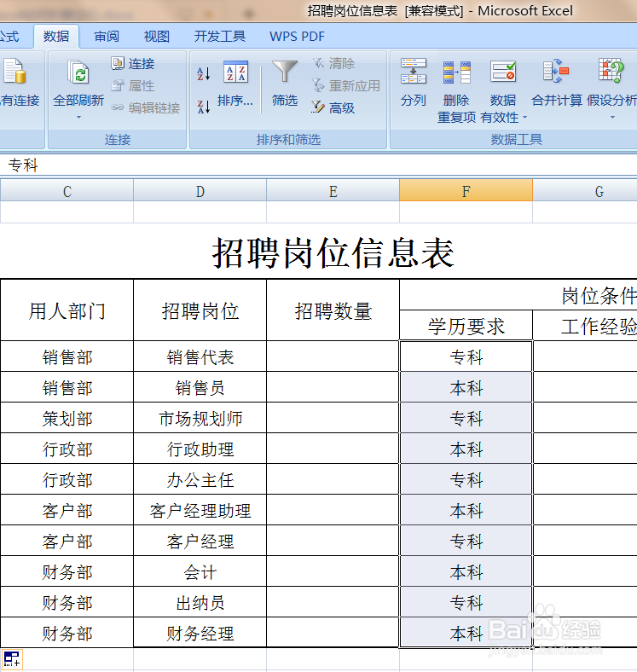Screen dimensions: 637x672
Task: Open the Connections button icon
Action: pyautogui.click(x=118, y=63)
